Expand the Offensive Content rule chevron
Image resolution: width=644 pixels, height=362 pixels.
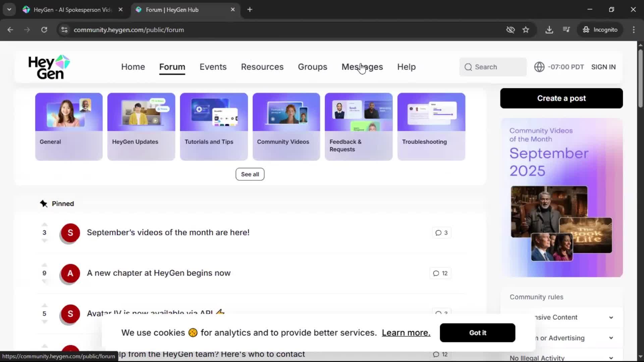point(611,317)
